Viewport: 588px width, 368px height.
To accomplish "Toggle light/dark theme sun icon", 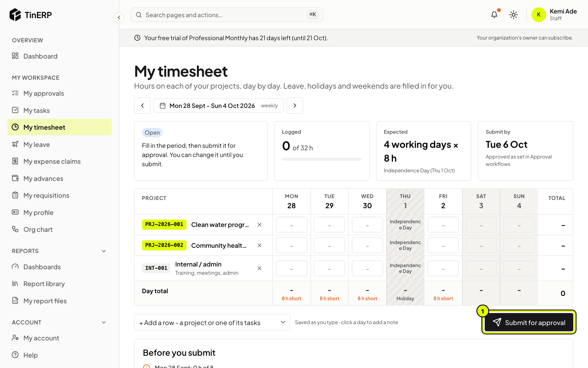I will (514, 15).
